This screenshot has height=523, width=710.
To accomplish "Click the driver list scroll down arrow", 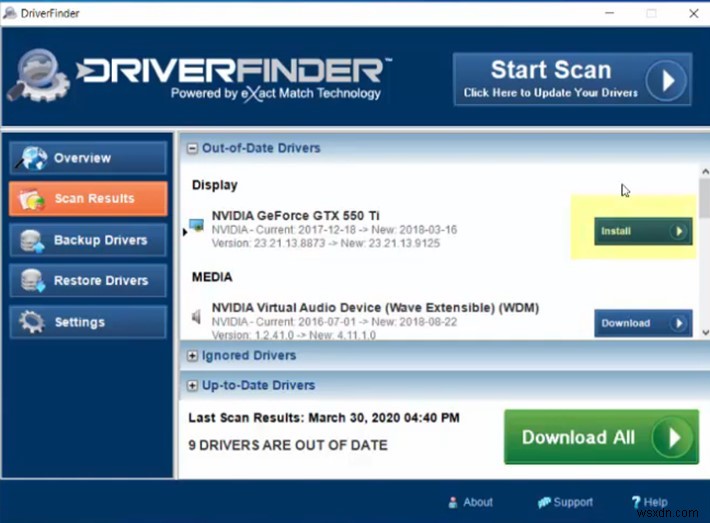I will tap(705, 332).
